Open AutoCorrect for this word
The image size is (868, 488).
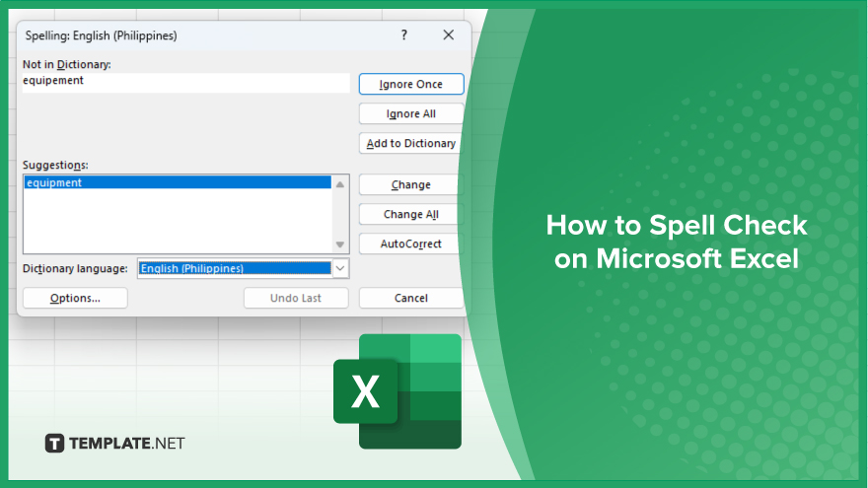(410, 244)
